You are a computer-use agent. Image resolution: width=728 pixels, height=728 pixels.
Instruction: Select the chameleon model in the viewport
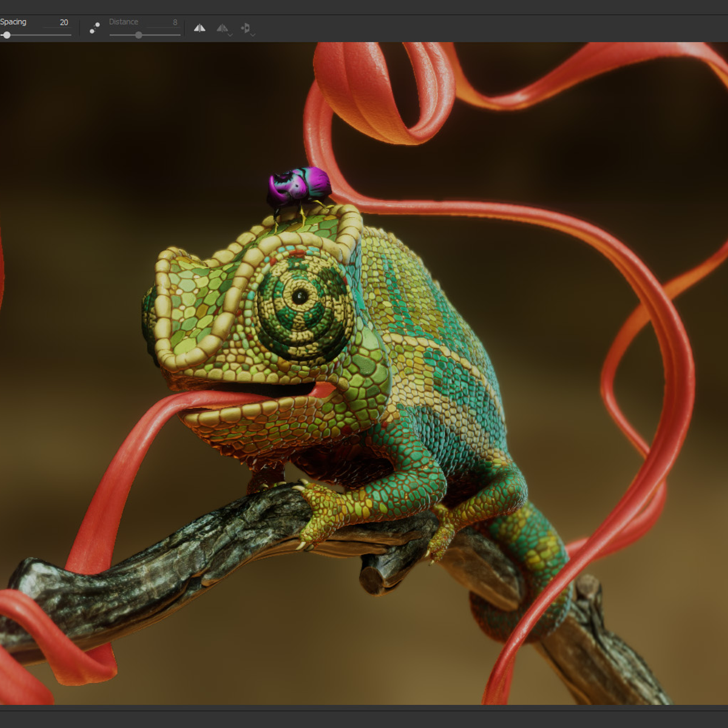pyautogui.click(x=425, y=364)
